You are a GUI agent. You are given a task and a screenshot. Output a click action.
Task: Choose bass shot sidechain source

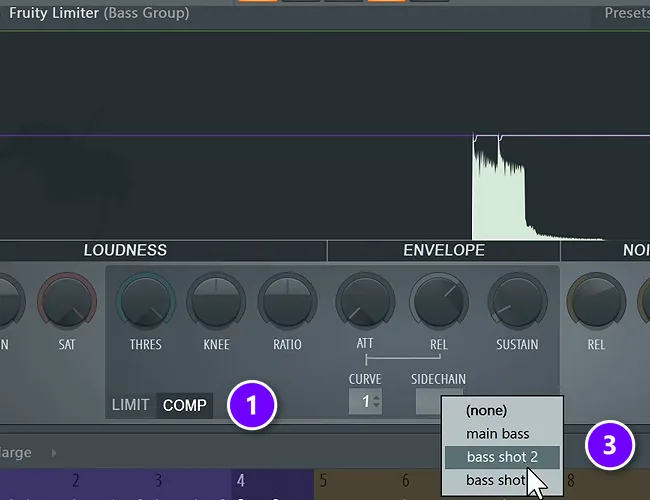point(502,480)
